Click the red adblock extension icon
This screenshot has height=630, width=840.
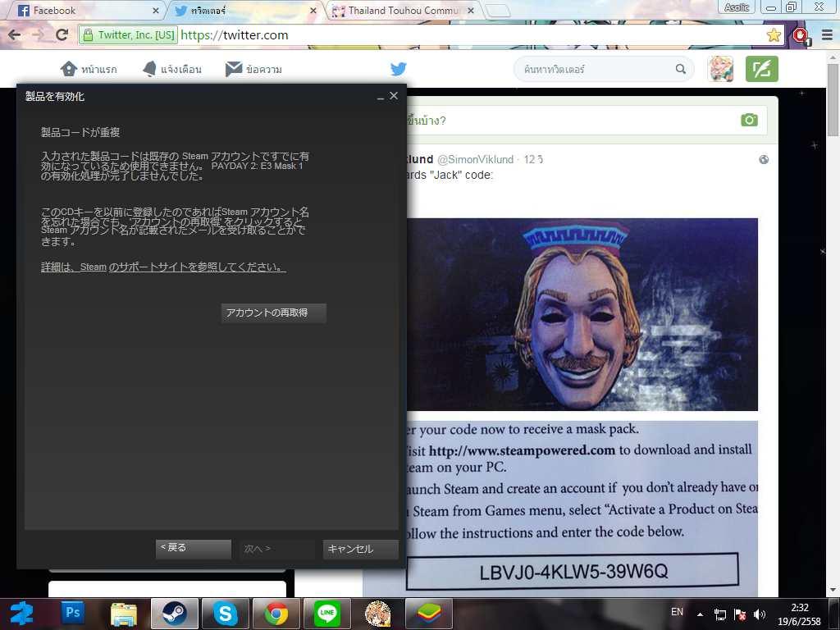point(801,36)
